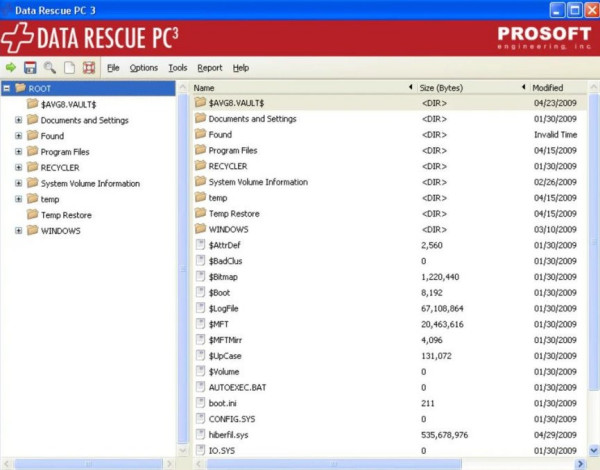Click the green arrow toolbar icon
Viewport: 600px width, 470px height.
point(11,67)
